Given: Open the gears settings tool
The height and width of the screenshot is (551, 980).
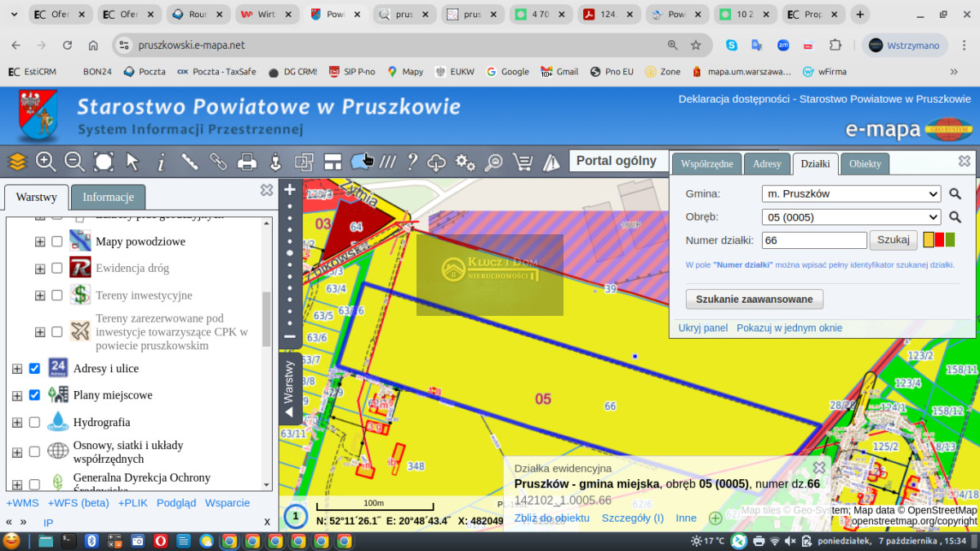Looking at the screenshot, I should click(x=465, y=162).
